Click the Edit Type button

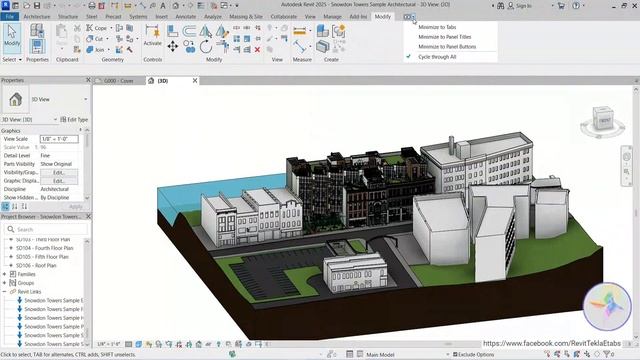tap(74, 120)
